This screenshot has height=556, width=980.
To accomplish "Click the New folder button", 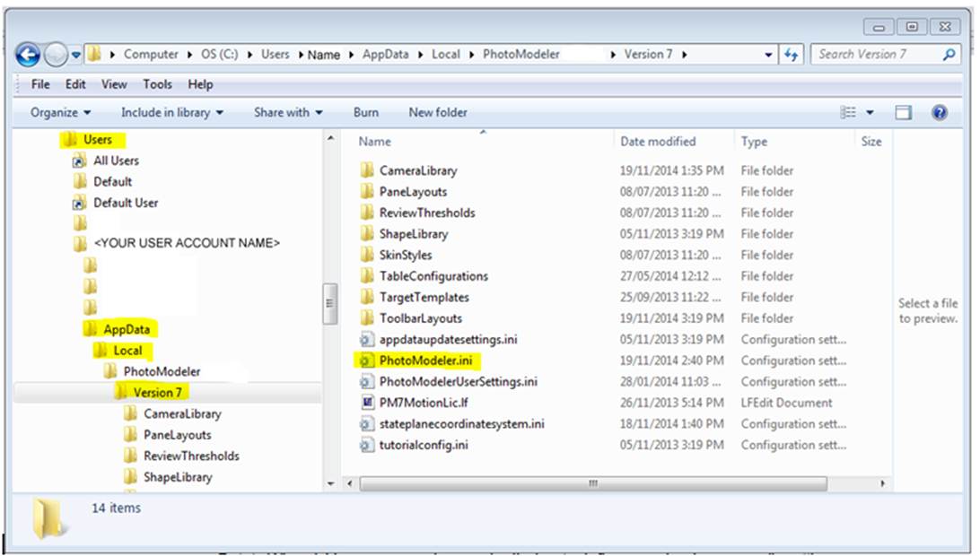I will tap(438, 113).
